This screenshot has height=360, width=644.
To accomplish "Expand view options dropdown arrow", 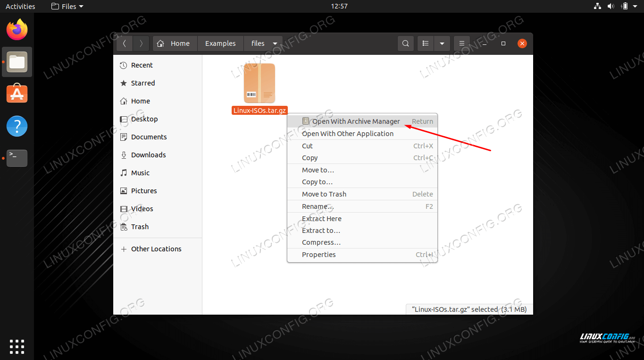I will (442, 43).
